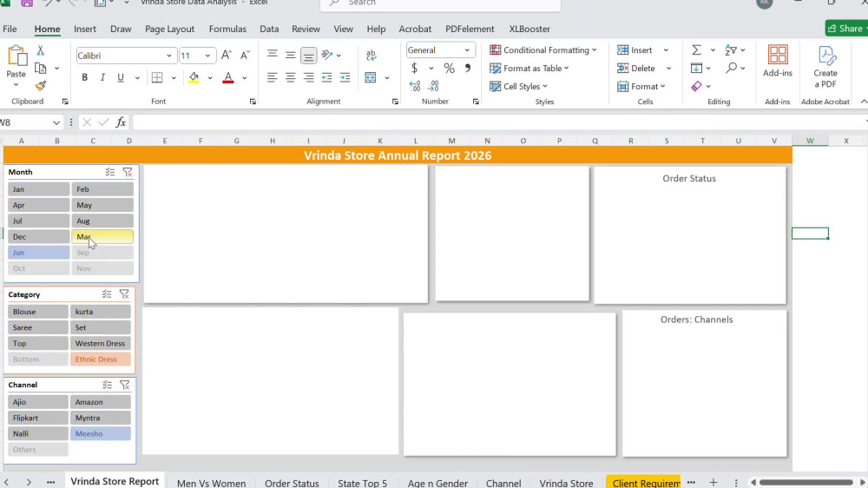Image resolution: width=868 pixels, height=488 pixels.
Task: Add a new sheet with plus button
Action: (x=713, y=483)
